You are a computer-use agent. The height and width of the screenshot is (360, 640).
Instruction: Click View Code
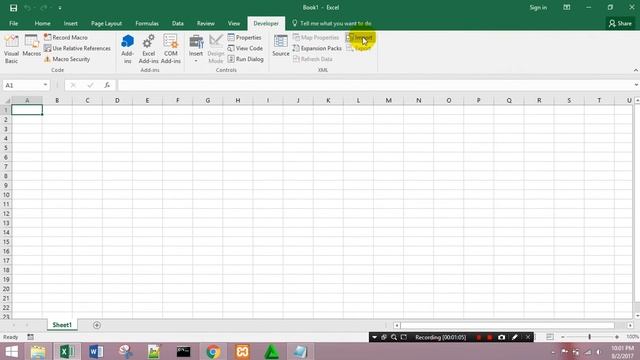pyautogui.click(x=245, y=48)
